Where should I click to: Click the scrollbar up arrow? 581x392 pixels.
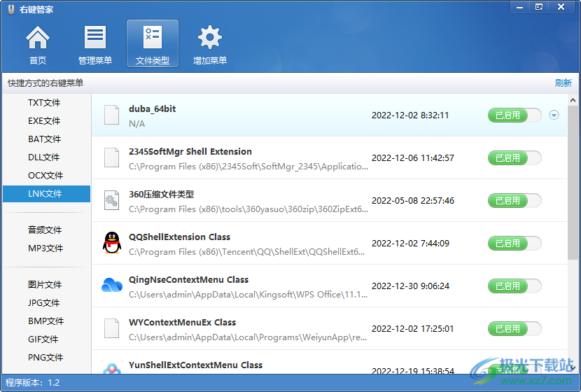tap(573, 100)
